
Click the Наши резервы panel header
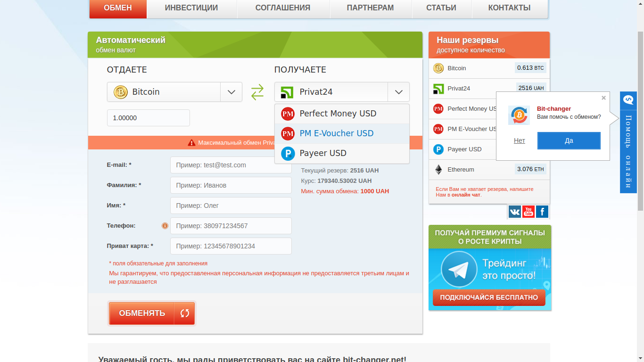point(489,45)
